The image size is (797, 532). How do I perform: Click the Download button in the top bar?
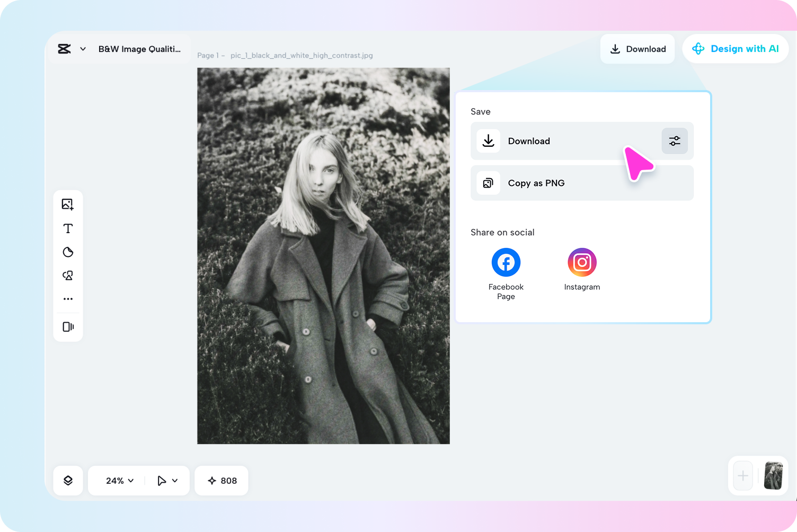(x=637, y=49)
